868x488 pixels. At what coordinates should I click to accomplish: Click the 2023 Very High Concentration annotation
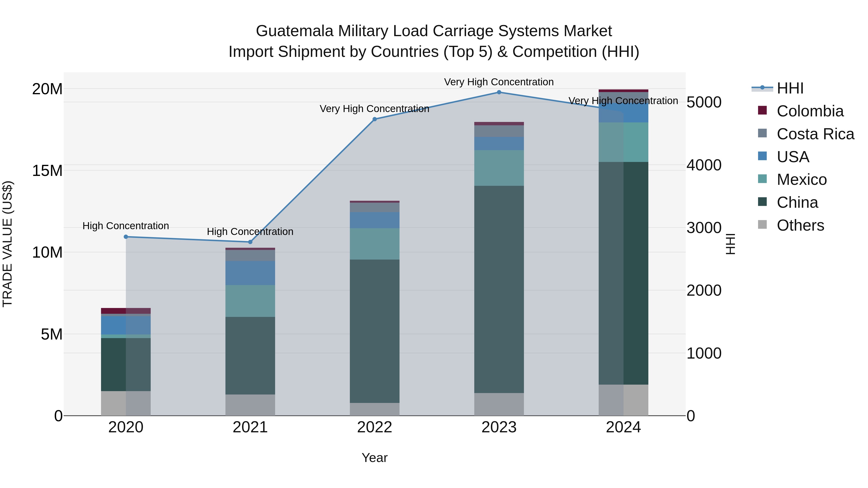(499, 82)
